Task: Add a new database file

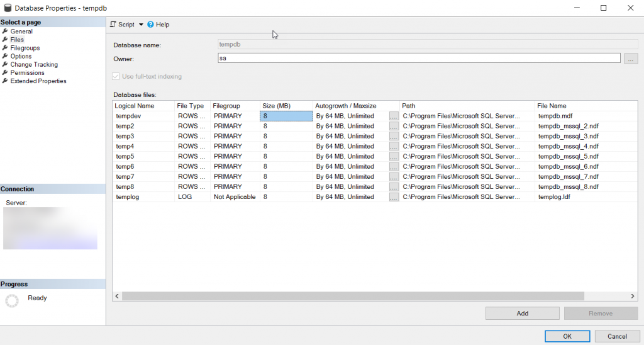Action: point(523,314)
